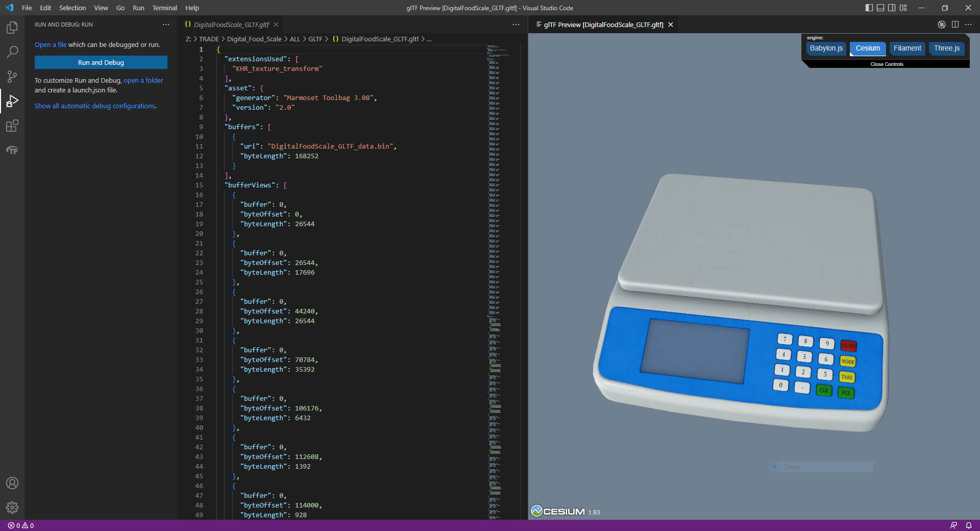Toggle the bottom panel layout button
Viewport: 980px width, 531px height.
880,8
